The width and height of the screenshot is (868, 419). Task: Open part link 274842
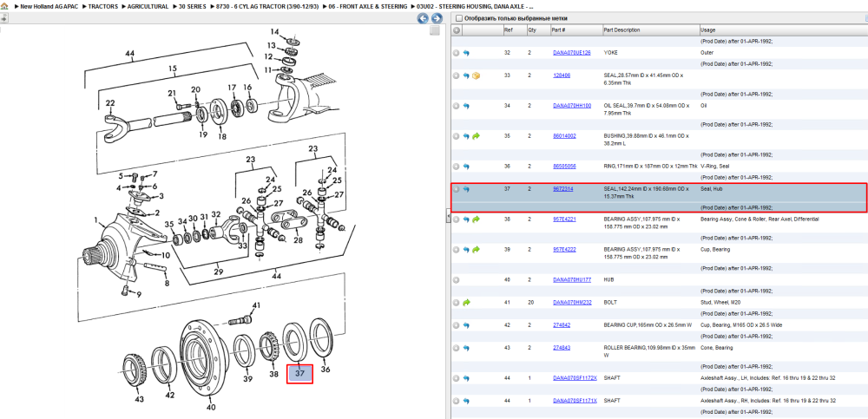tap(562, 325)
